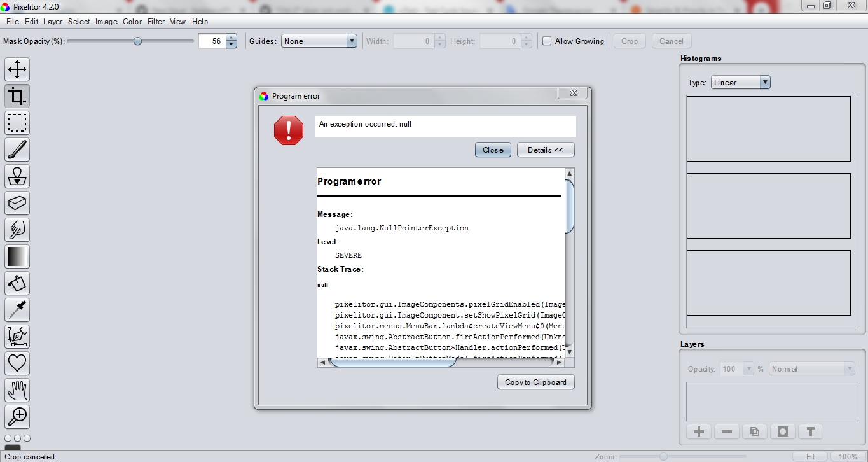Click the java.lang.NullPointerException text
The width and height of the screenshot is (868, 462).
click(x=402, y=228)
